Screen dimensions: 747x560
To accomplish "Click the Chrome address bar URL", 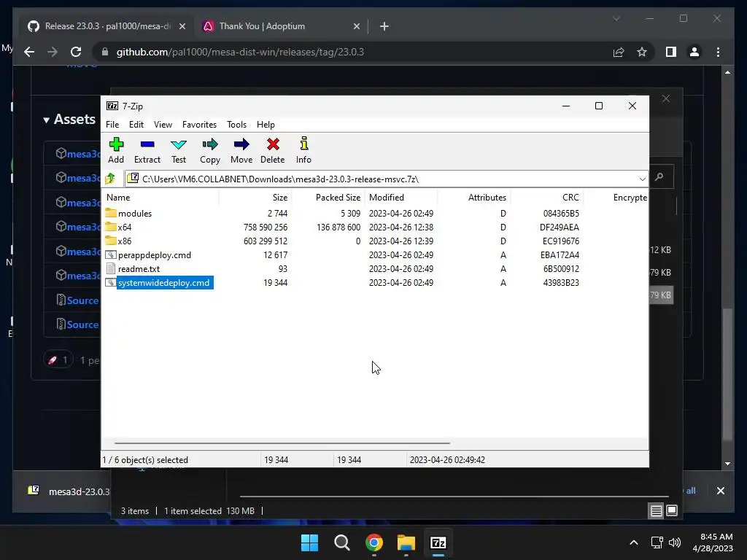I will [240, 52].
